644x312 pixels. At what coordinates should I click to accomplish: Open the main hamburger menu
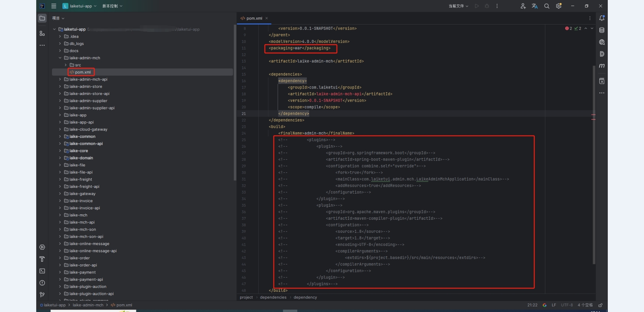pyautogui.click(x=54, y=6)
